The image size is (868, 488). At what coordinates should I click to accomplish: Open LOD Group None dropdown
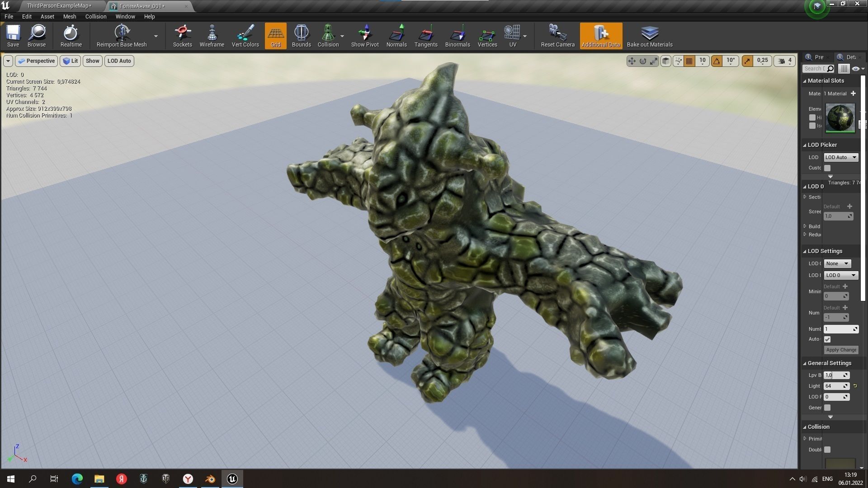837,263
